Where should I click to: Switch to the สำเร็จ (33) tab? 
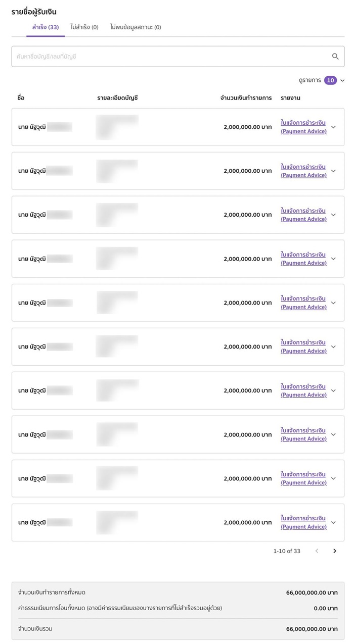click(x=46, y=27)
